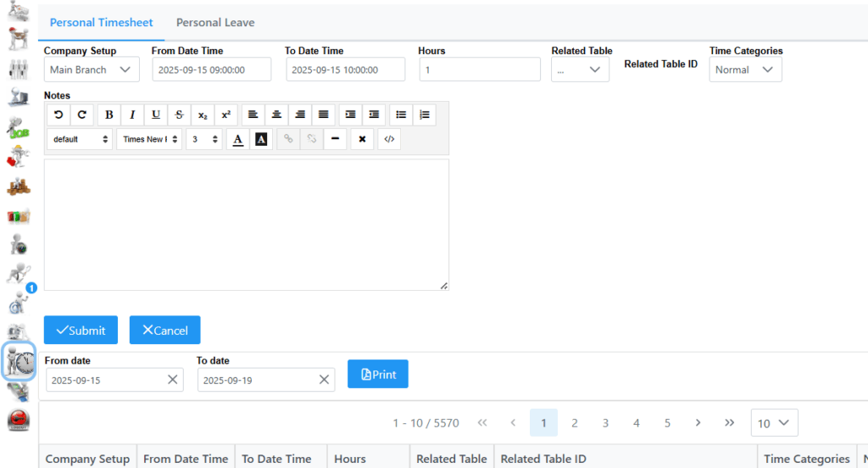Center align the notes text
Viewport: 868px width, 468px height.
click(x=276, y=114)
